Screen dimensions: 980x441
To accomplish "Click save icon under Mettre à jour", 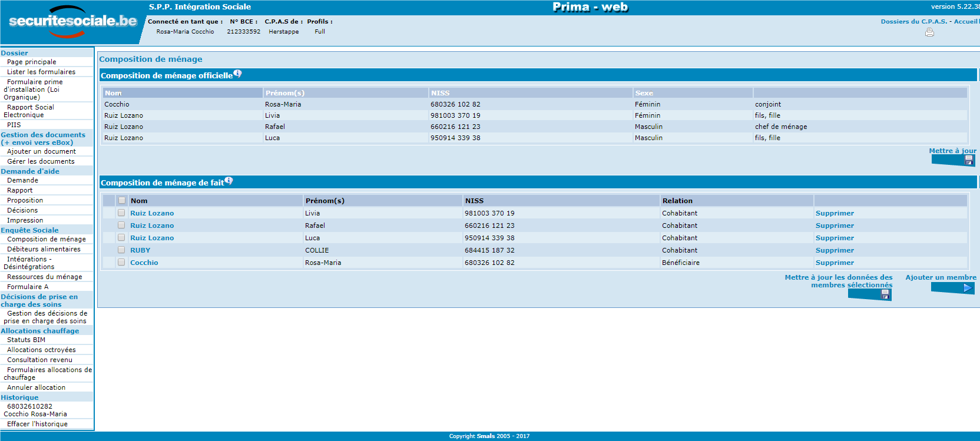I will [969, 160].
